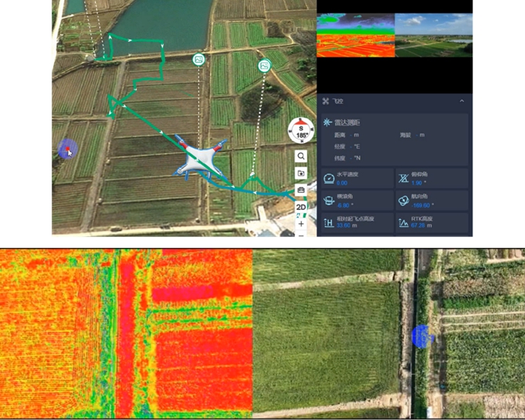
Task: Open the thermal infrared camera thumbnail
Action: 355,36
